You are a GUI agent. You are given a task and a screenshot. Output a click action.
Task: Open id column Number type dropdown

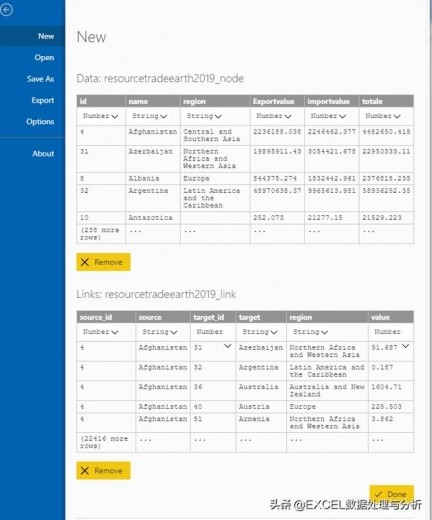click(x=101, y=116)
